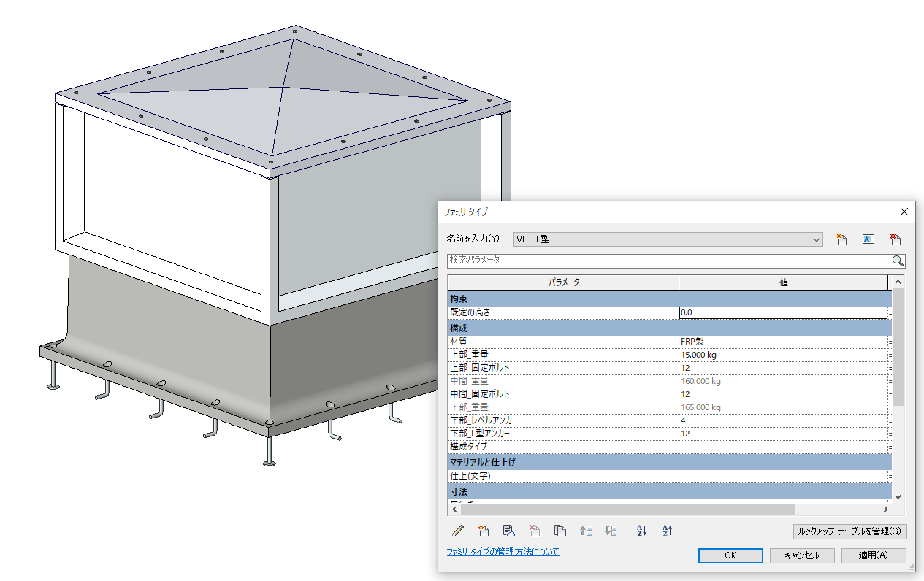The image size is (924, 581).
Task: Sort parameters in descending Z-A order
Action: pos(667,531)
